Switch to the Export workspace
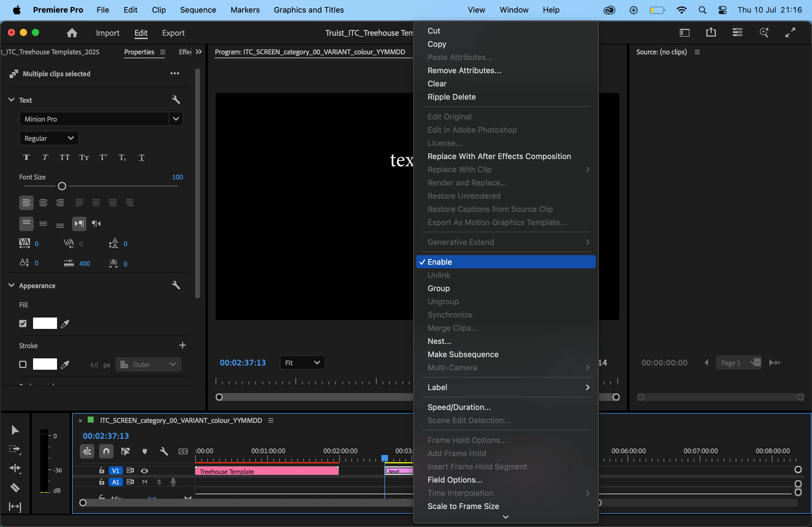Screen dimensions: 812x527 173,33
